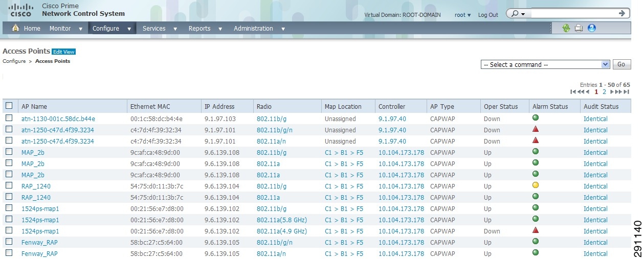Click green alarm icon in MAP_2b 802.11b/g row
This screenshot has width=644, height=259.
(x=536, y=152)
